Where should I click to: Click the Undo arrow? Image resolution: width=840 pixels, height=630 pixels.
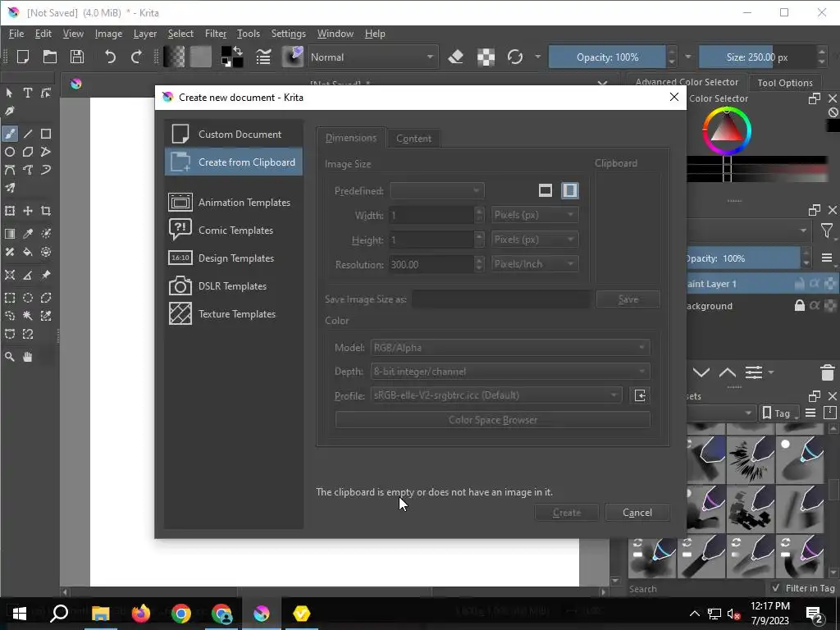tap(110, 57)
